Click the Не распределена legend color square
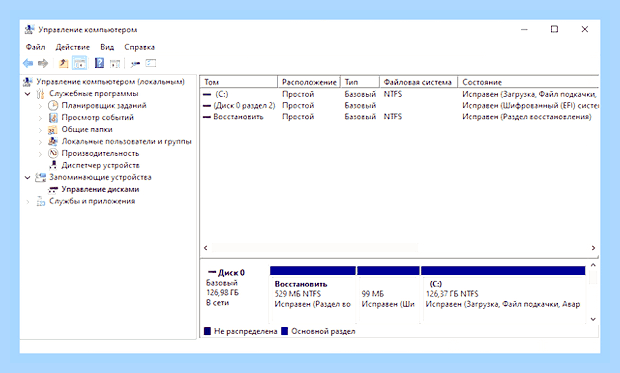This screenshot has height=373, width=620. pos(207,331)
